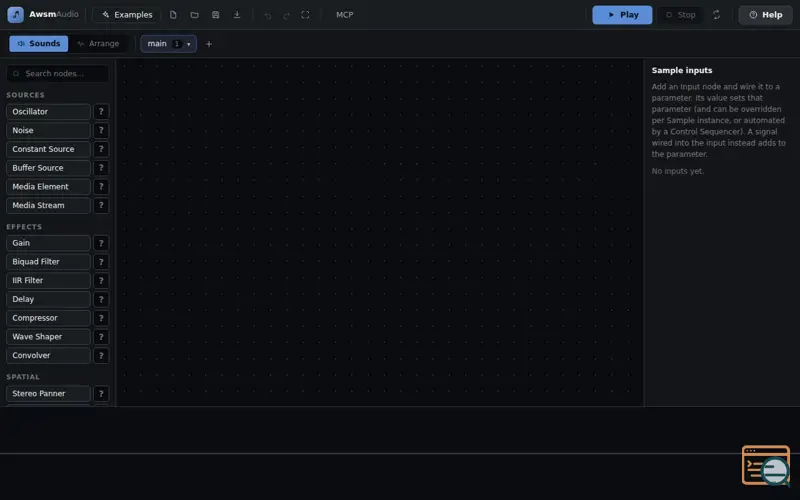Image resolution: width=800 pixels, height=500 pixels.
Task: Add a Convolver node
Action: click(x=48, y=356)
